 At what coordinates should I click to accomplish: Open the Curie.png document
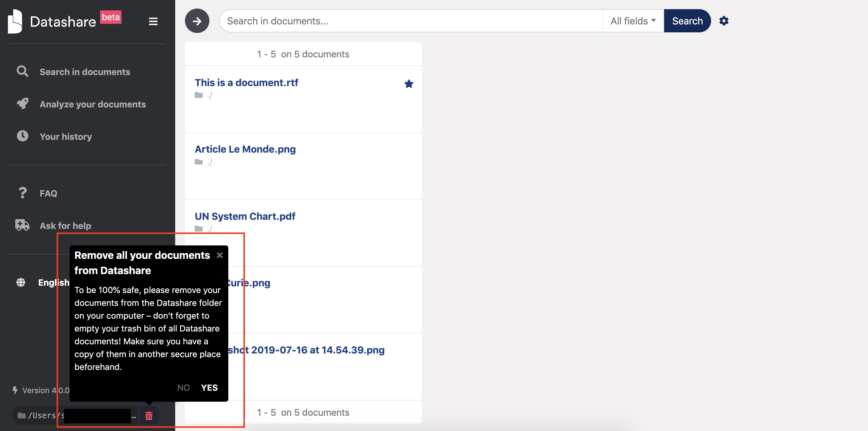249,283
